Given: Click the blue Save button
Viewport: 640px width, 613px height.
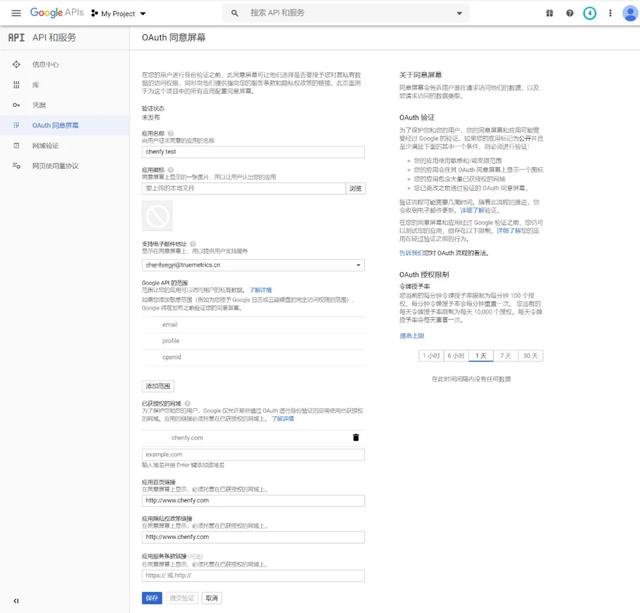Looking at the screenshot, I should pos(152,598).
